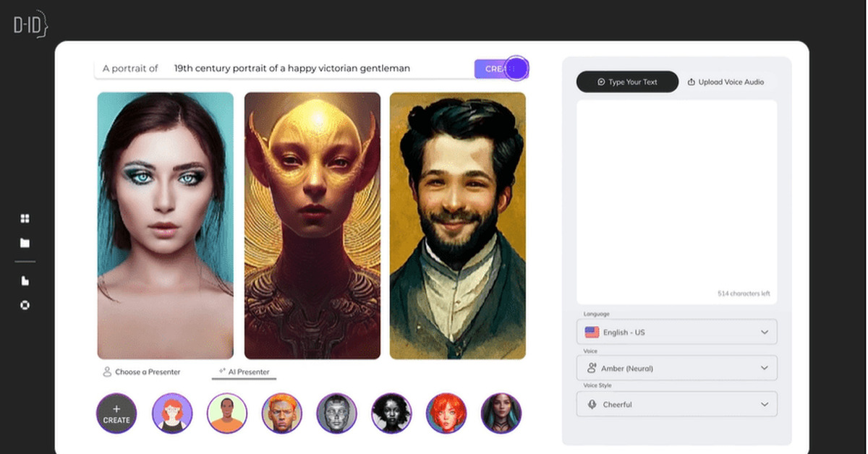Choose the orange-haired man avatar

point(282,414)
